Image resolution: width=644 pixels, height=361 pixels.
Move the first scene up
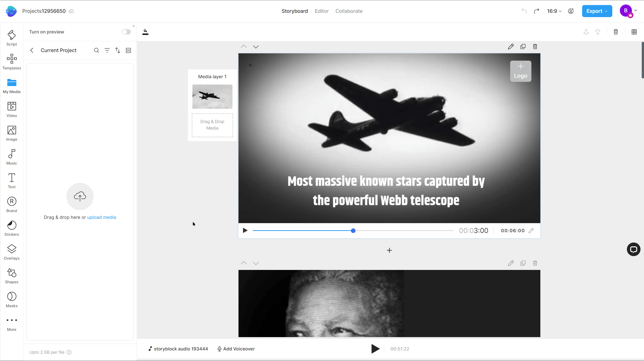tap(244, 47)
